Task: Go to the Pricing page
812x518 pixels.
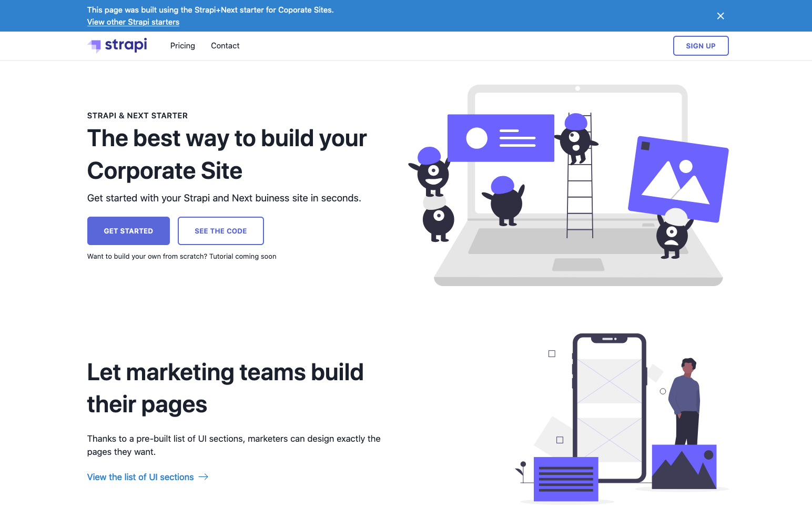Action: [182, 46]
